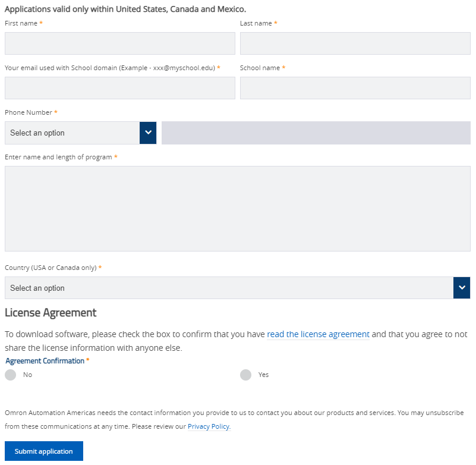Open the phone 'Select an option' dropdown

click(x=72, y=133)
